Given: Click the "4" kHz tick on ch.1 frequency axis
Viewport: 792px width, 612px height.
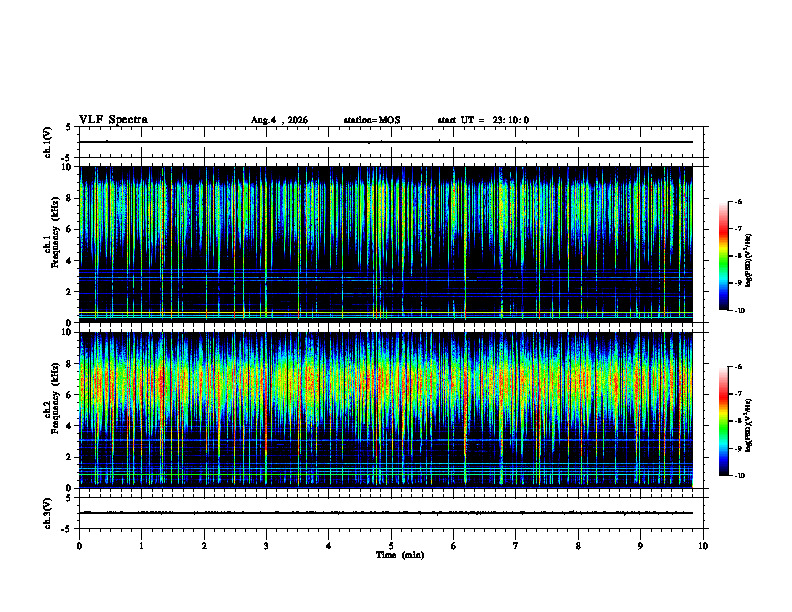Looking at the screenshot, I should click(x=70, y=261).
